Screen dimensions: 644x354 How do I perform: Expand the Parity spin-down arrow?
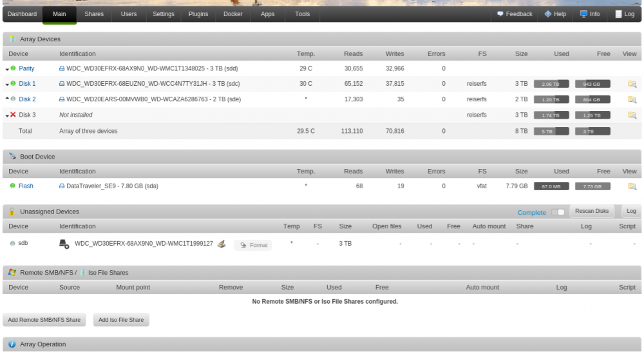7,69
